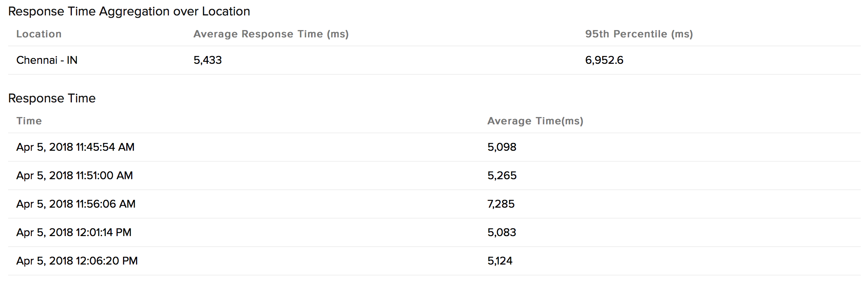The image size is (868, 282).
Task: Click the Average Time(ms) column header
Action: [x=535, y=121]
